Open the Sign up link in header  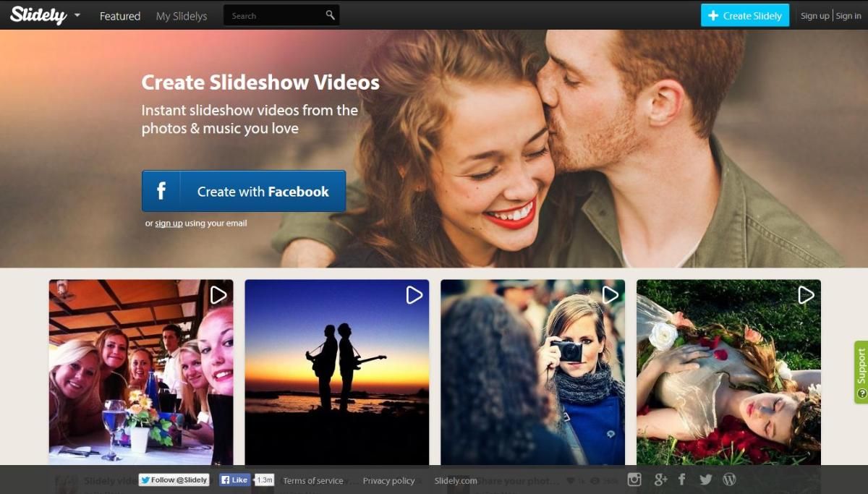click(x=814, y=16)
